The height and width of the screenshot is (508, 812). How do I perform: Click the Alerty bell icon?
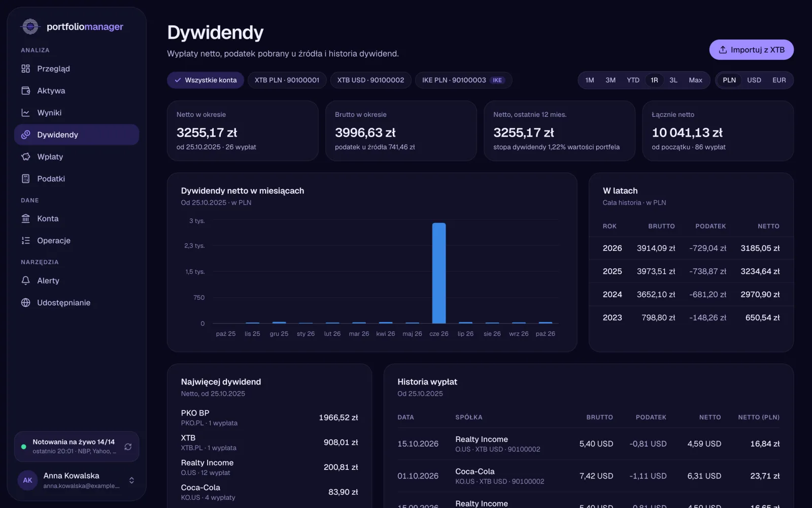(x=26, y=280)
